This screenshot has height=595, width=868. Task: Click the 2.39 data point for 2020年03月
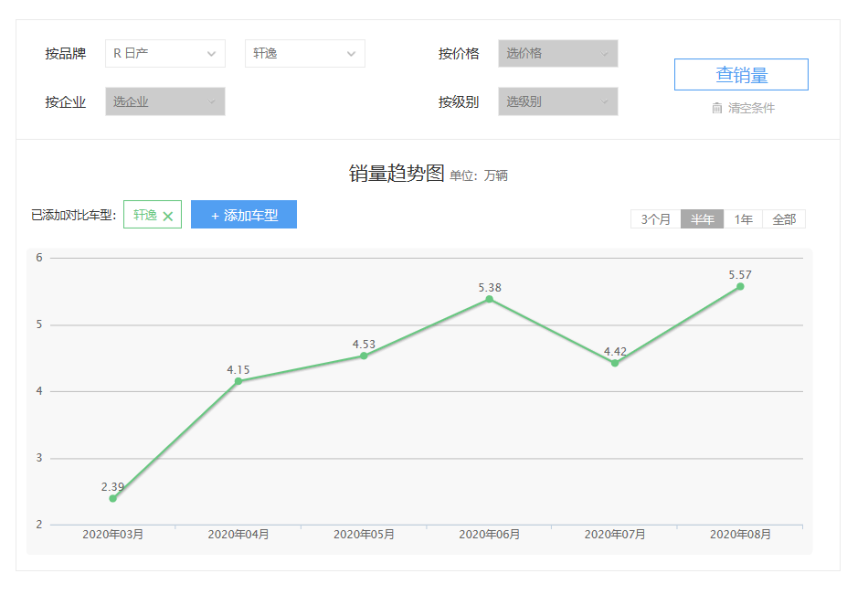coord(113,498)
